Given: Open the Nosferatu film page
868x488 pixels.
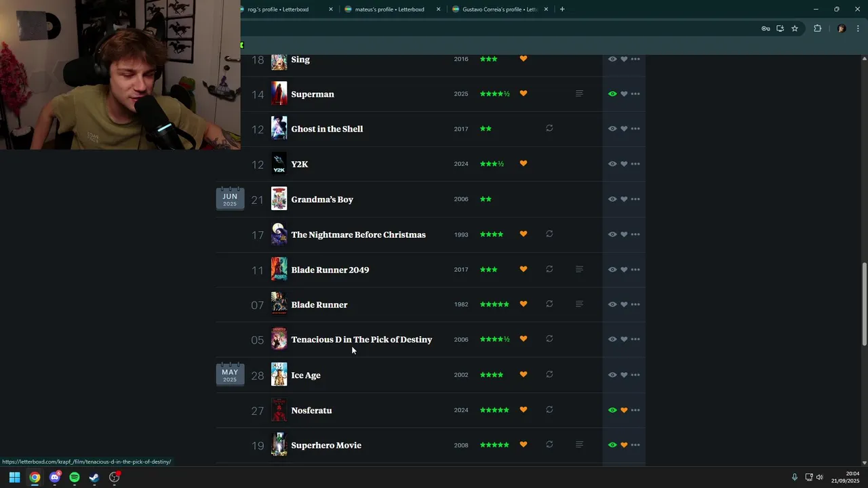Looking at the screenshot, I should [311, 410].
